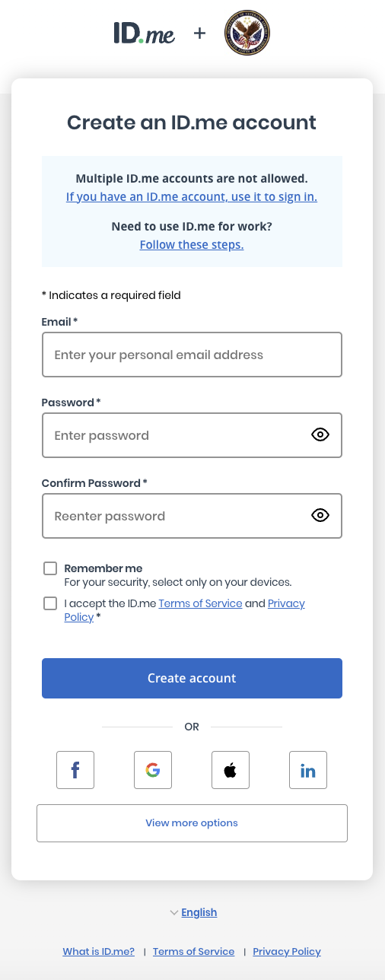The height and width of the screenshot is (980, 385).
Task: Click the Veterans Affairs seal logo
Action: pos(247,34)
